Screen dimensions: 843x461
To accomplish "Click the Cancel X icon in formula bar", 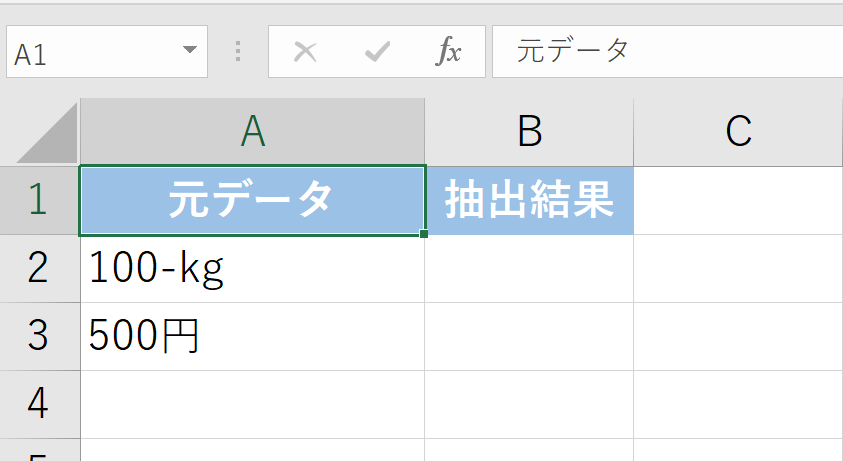I will pos(305,52).
